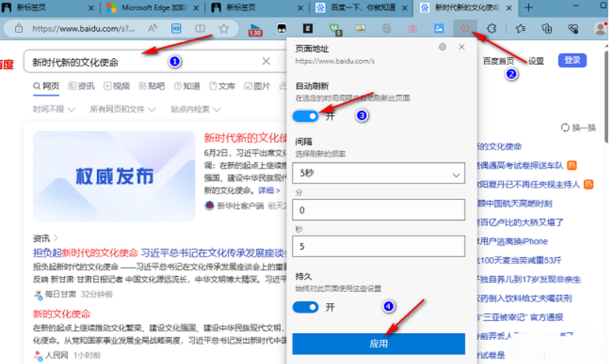Click the seconds input field showing 5

coord(379,246)
